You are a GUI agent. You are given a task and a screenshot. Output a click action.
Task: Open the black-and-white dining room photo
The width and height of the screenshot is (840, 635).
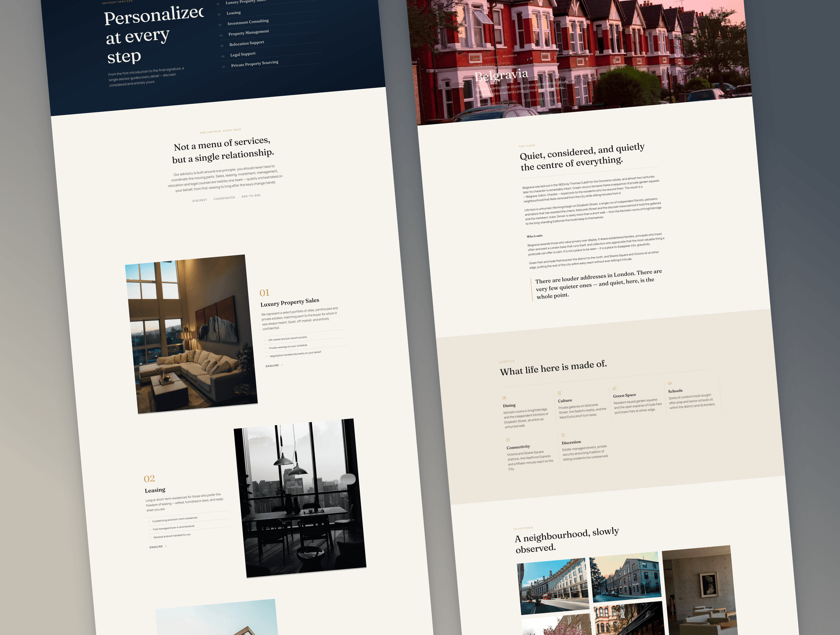click(x=300, y=498)
